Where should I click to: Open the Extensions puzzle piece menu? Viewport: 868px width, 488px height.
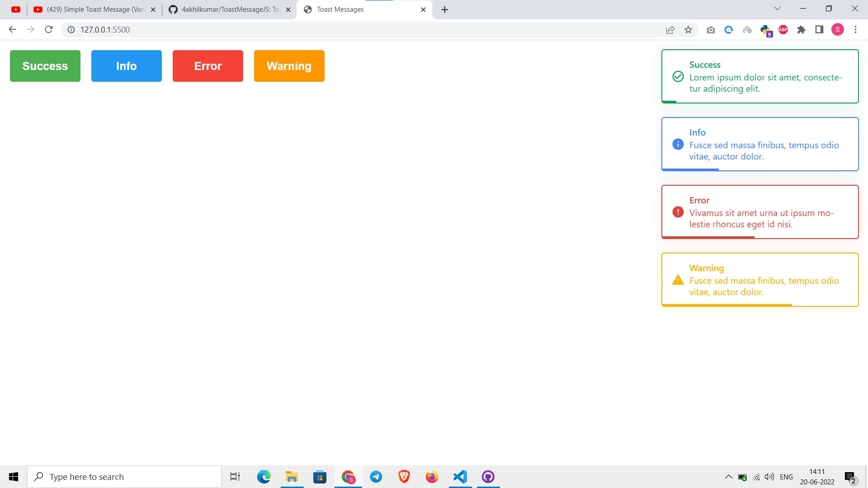pyautogui.click(x=801, y=30)
